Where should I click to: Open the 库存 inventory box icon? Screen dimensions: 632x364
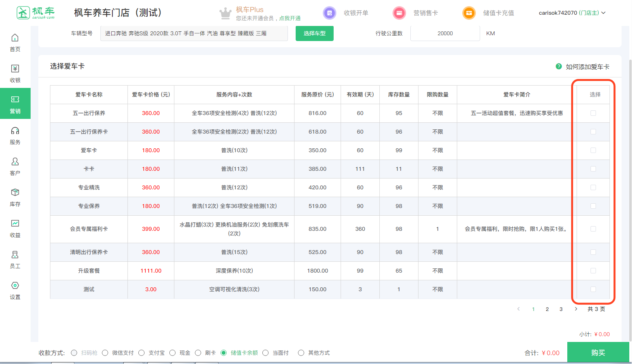click(15, 193)
